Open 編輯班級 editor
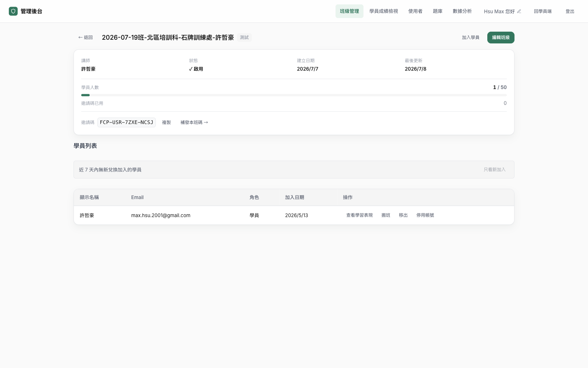The height and width of the screenshot is (368, 588). [501, 38]
